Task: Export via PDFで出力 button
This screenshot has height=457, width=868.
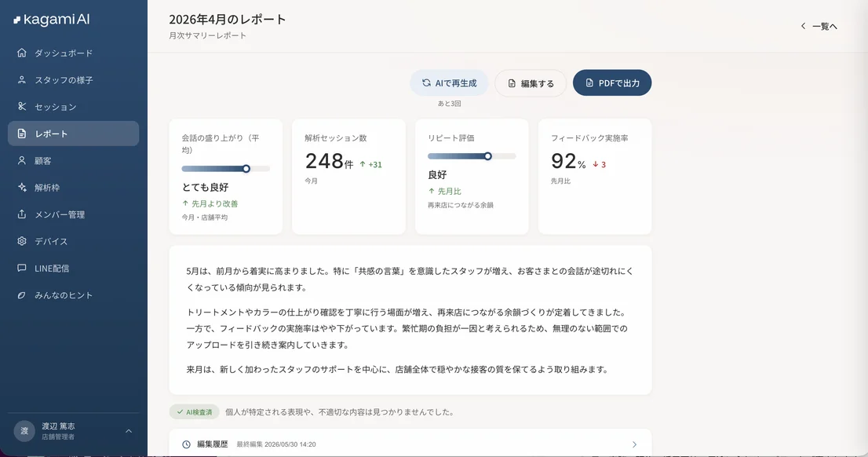Action: click(611, 82)
